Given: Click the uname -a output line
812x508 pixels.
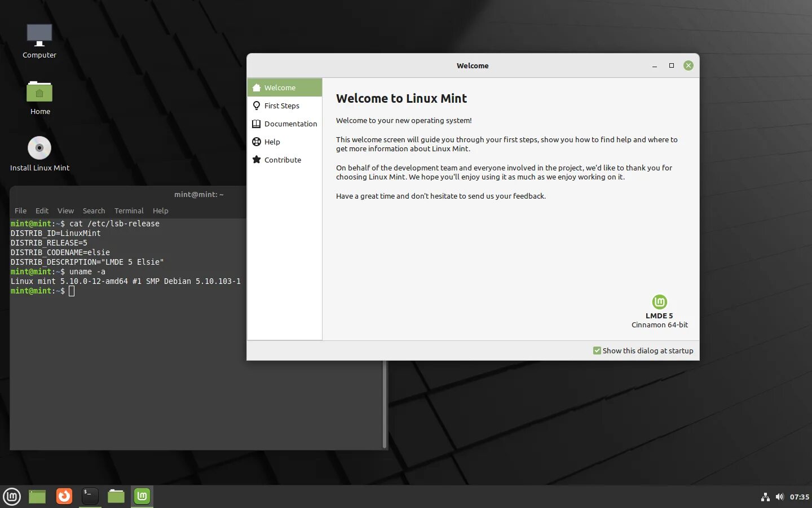Looking at the screenshot, I should 126,281.
